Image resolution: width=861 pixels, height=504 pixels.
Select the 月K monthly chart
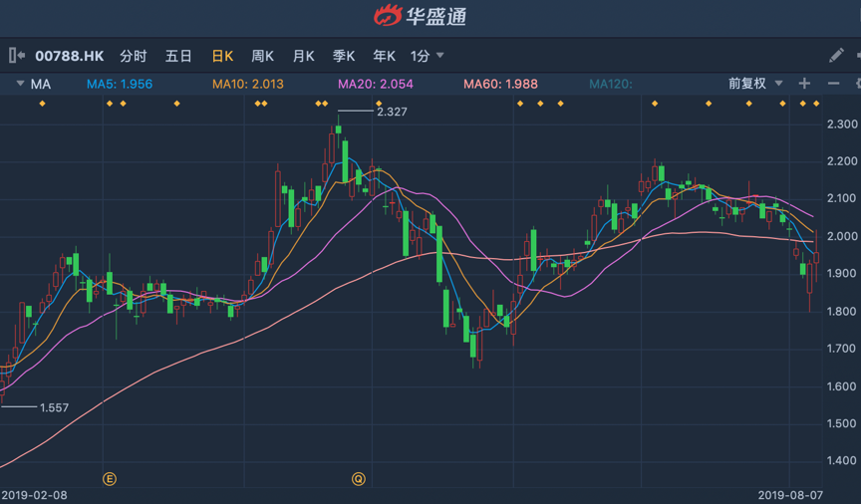click(303, 56)
